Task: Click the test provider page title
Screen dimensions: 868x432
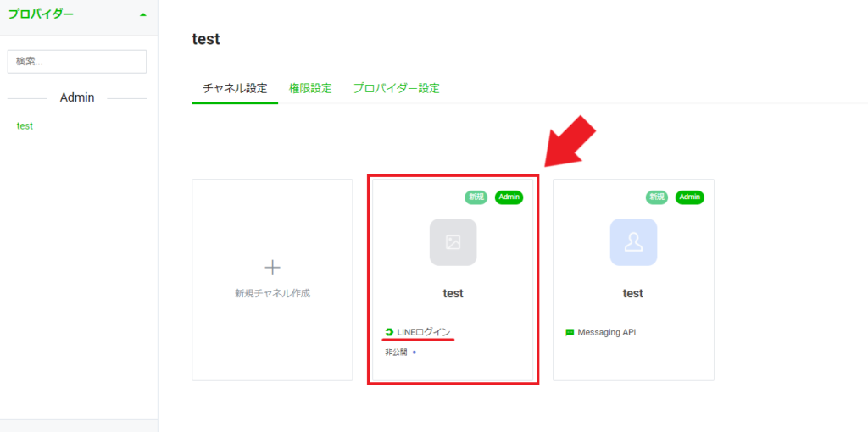Action: 205,39
